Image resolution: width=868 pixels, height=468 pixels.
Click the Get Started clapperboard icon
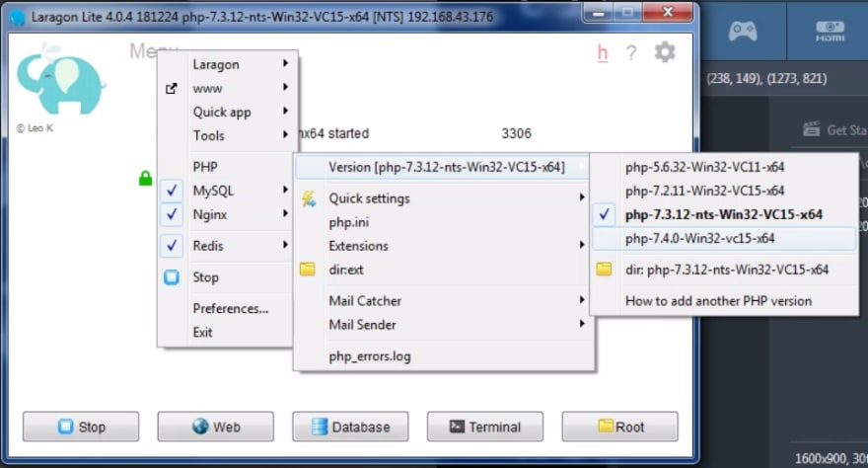812,129
